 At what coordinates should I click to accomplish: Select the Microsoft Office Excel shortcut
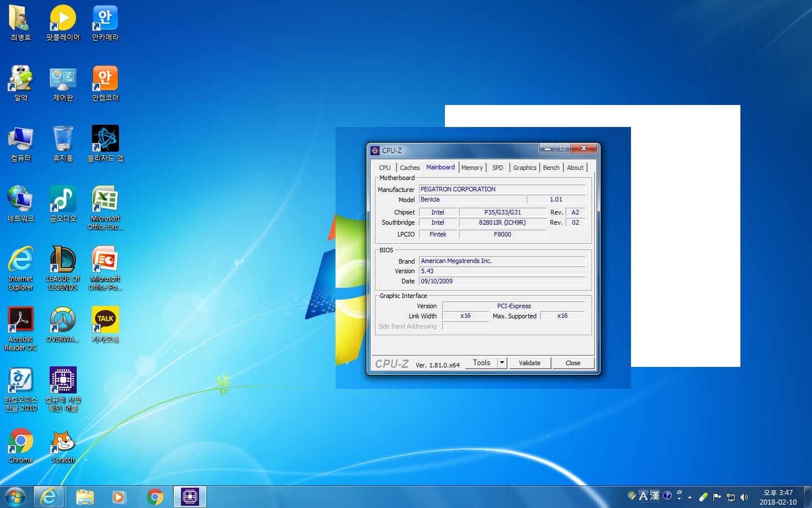pyautogui.click(x=105, y=208)
